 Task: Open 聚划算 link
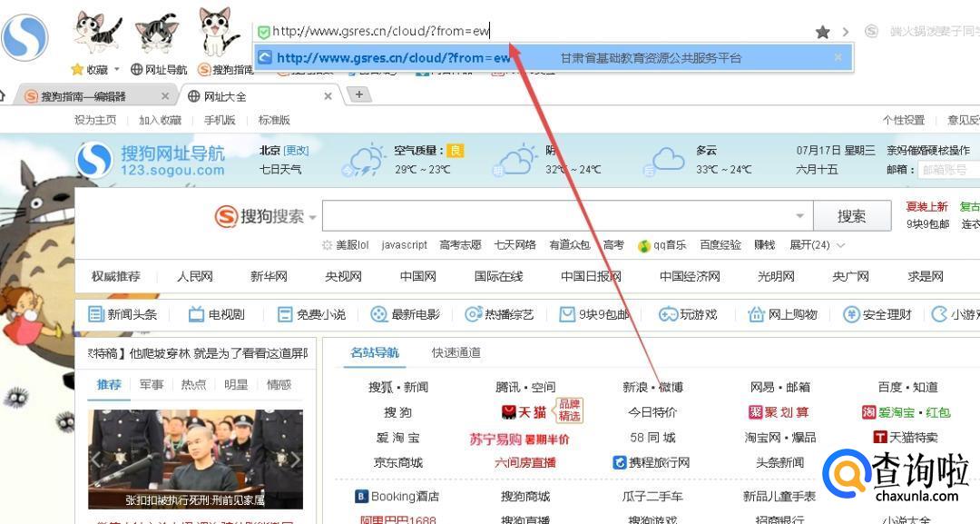pos(779,412)
